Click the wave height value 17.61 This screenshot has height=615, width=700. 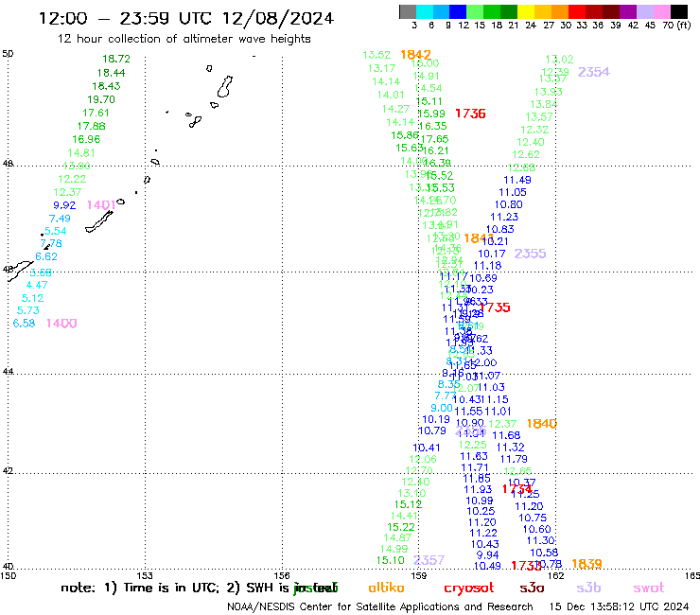click(96, 113)
